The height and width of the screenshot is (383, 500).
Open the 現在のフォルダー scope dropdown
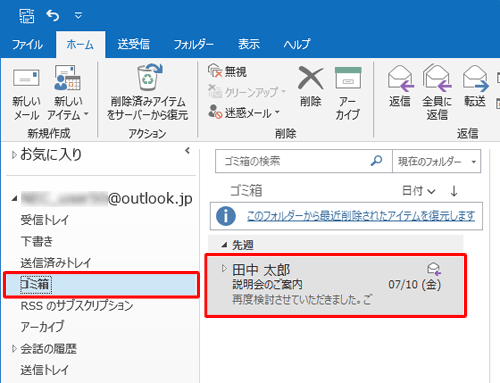pyautogui.click(x=437, y=161)
